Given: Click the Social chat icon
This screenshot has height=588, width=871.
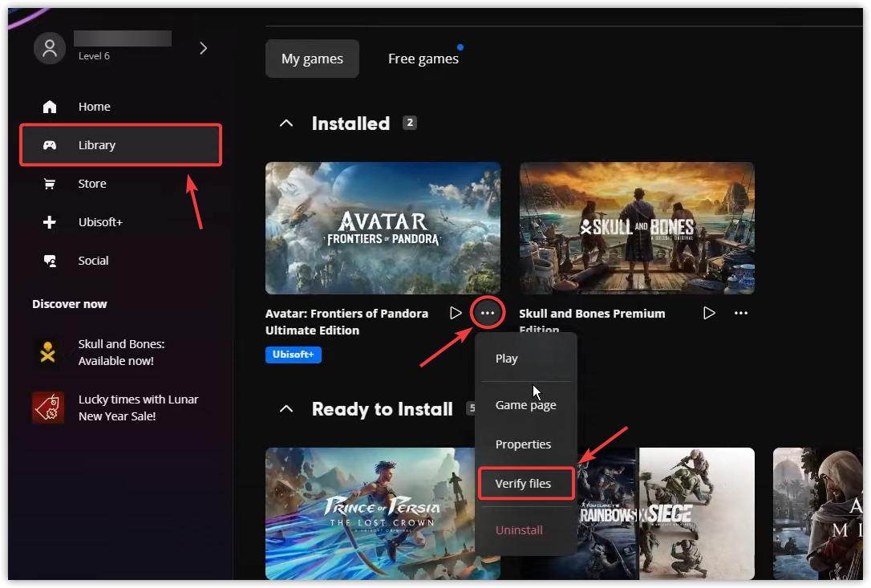Looking at the screenshot, I should tap(50, 261).
